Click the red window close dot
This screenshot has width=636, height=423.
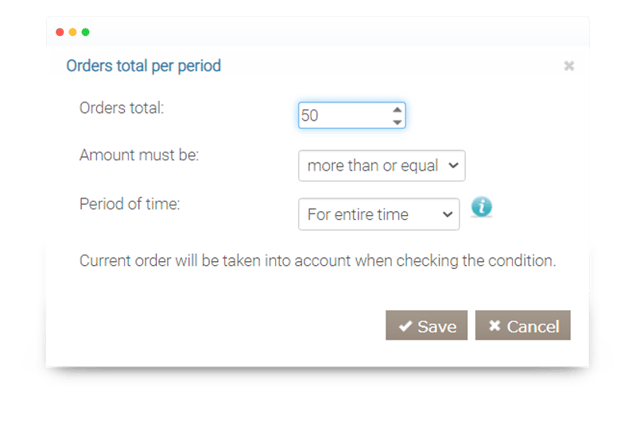point(60,33)
